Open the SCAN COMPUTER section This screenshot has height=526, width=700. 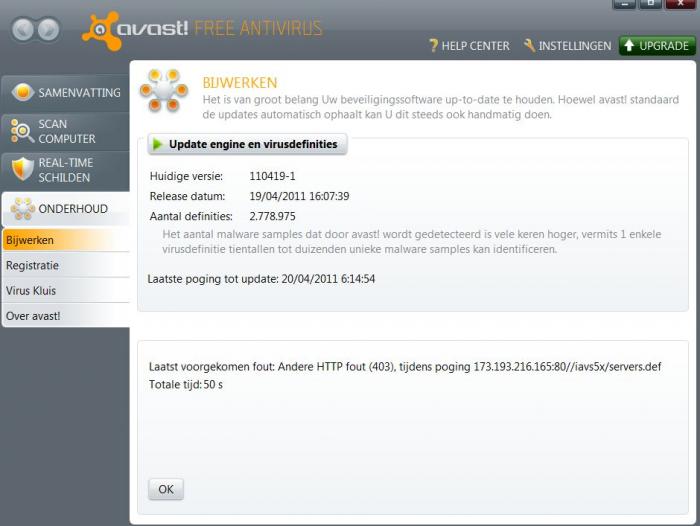pos(65,131)
